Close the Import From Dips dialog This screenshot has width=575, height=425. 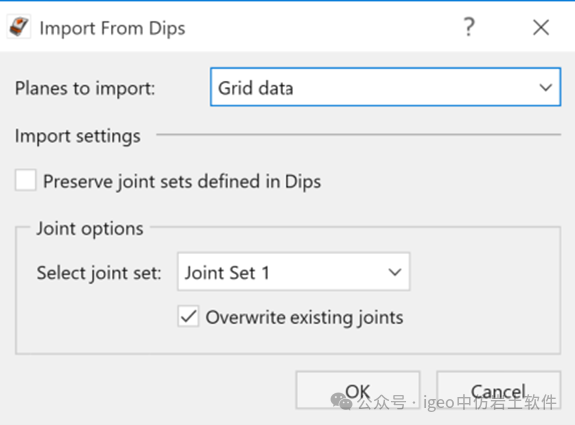(x=541, y=28)
